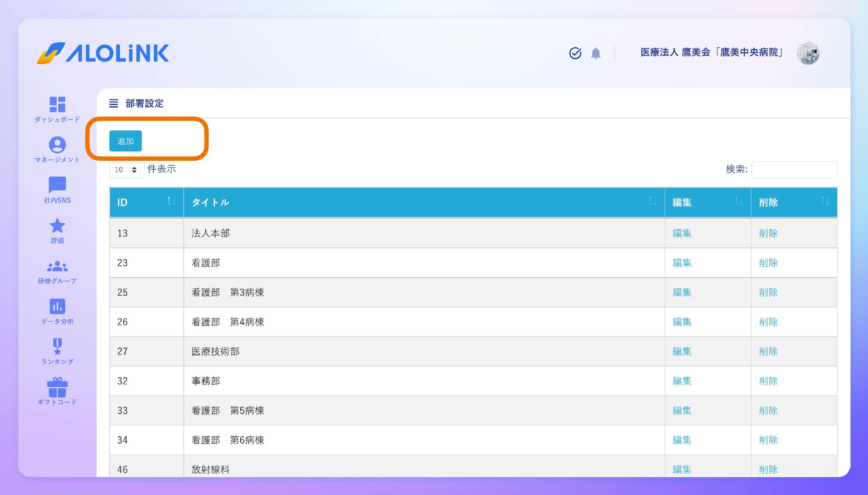Viewport: 868px width, 495px height.
Task: Click the checkmark task icon in header
Action: pos(575,53)
